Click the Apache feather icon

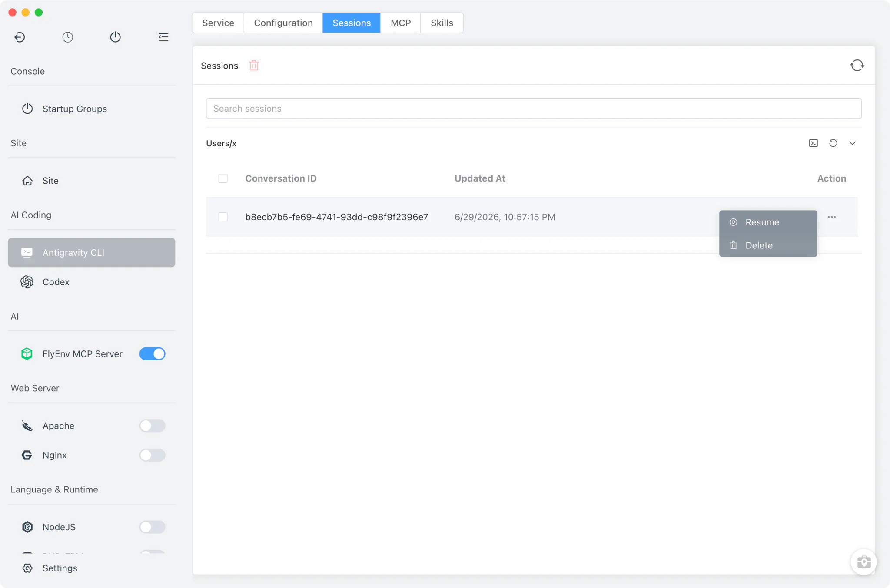(27, 426)
